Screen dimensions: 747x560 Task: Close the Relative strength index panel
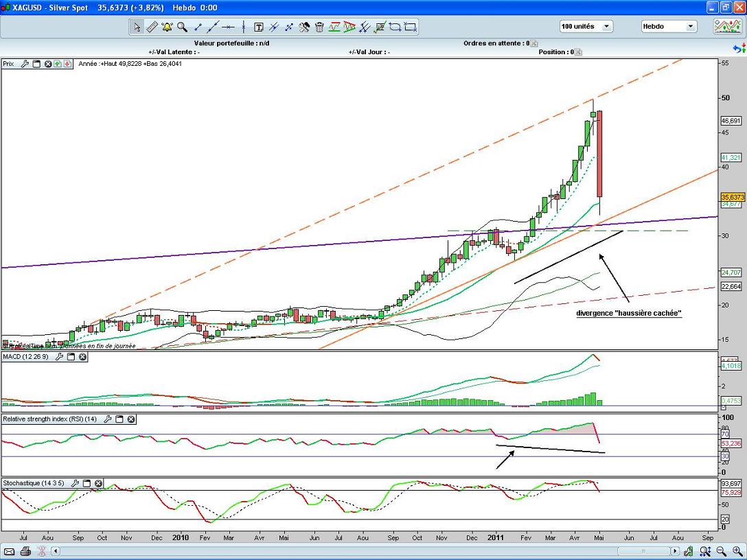[130, 419]
